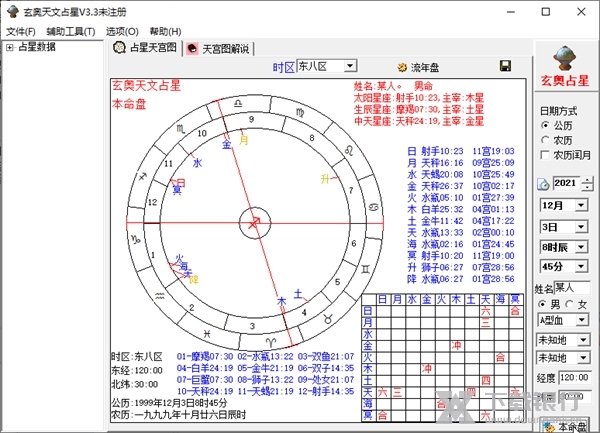
Task: Click the year stepper next to 2021
Action: point(587,184)
